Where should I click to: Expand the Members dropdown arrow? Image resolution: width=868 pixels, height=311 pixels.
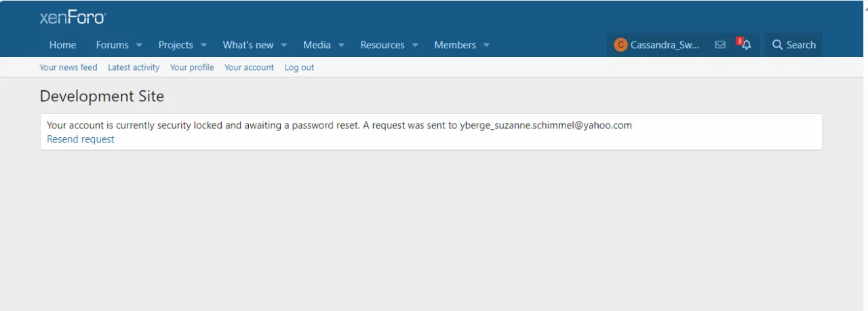point(486,45)
